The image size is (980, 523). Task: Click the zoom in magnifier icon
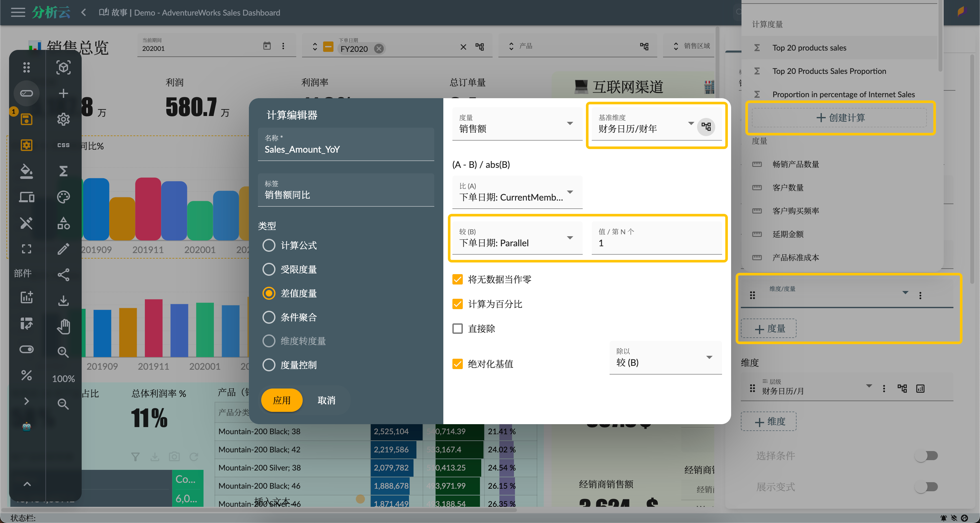64,353
